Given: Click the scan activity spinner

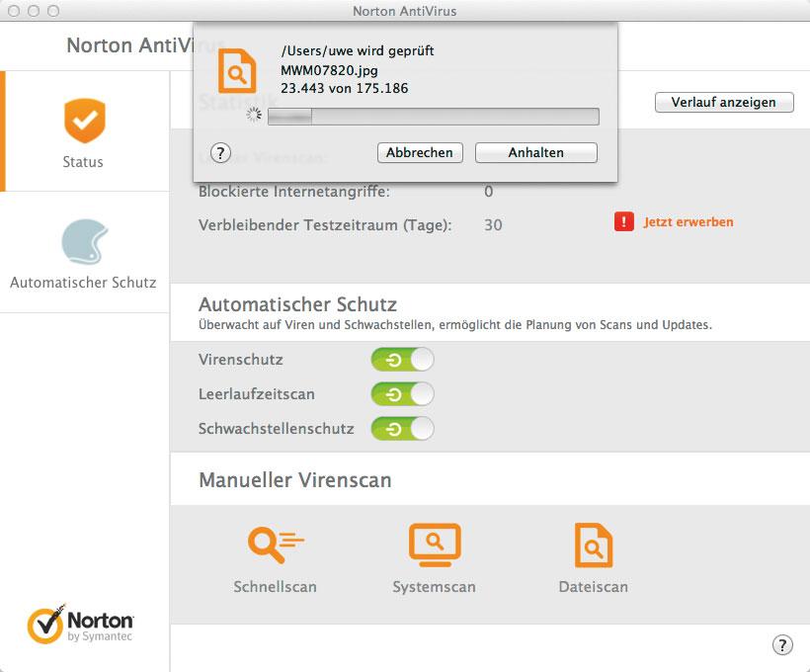Looking at the screenshot, I should point(254,115).
